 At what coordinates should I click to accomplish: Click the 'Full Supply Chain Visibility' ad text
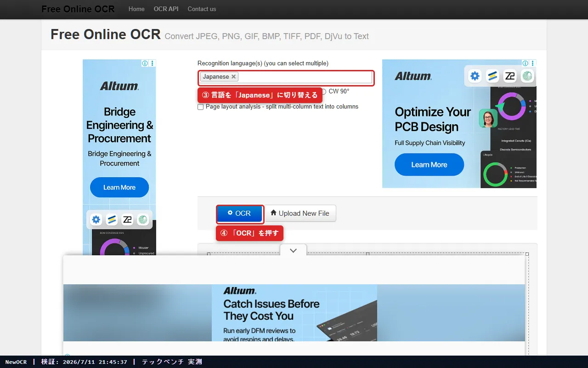(x=430, y=143)
